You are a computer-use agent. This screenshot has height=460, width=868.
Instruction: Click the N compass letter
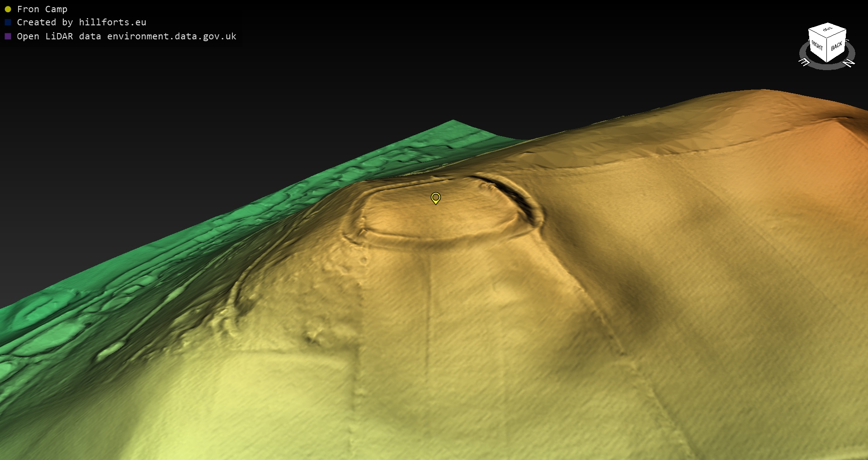[849, 63]
